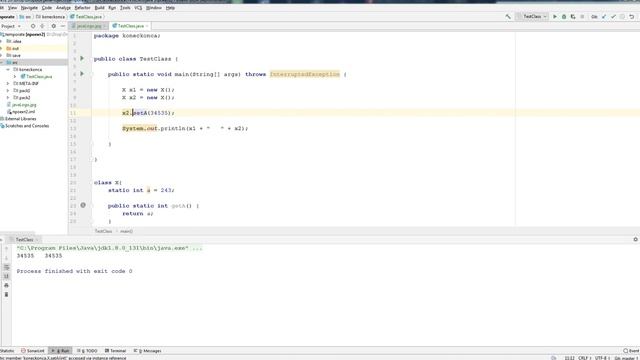Open the Navigate menu

[29, 8]
